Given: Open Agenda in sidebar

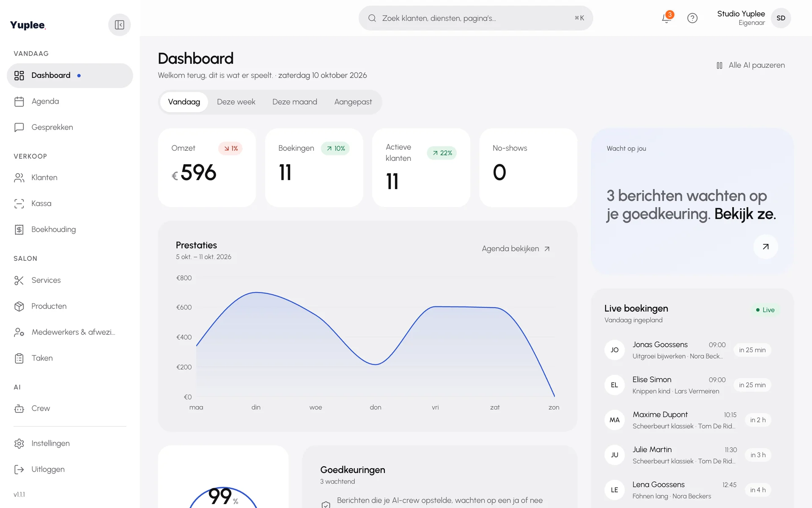Looking at the screenshot, I should [70, 102].
